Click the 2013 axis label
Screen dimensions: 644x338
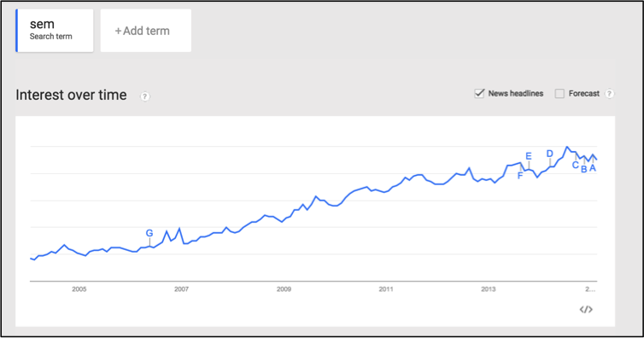tap(489, 289)
